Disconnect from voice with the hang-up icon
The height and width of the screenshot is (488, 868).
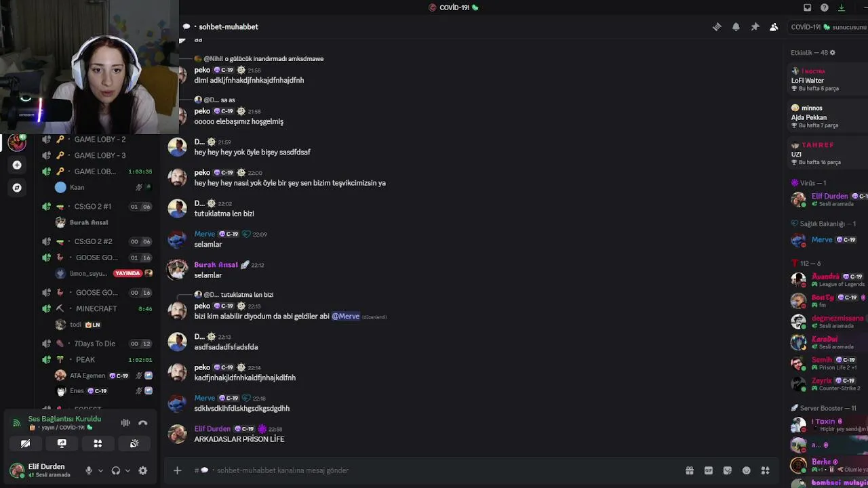[142, 423]
